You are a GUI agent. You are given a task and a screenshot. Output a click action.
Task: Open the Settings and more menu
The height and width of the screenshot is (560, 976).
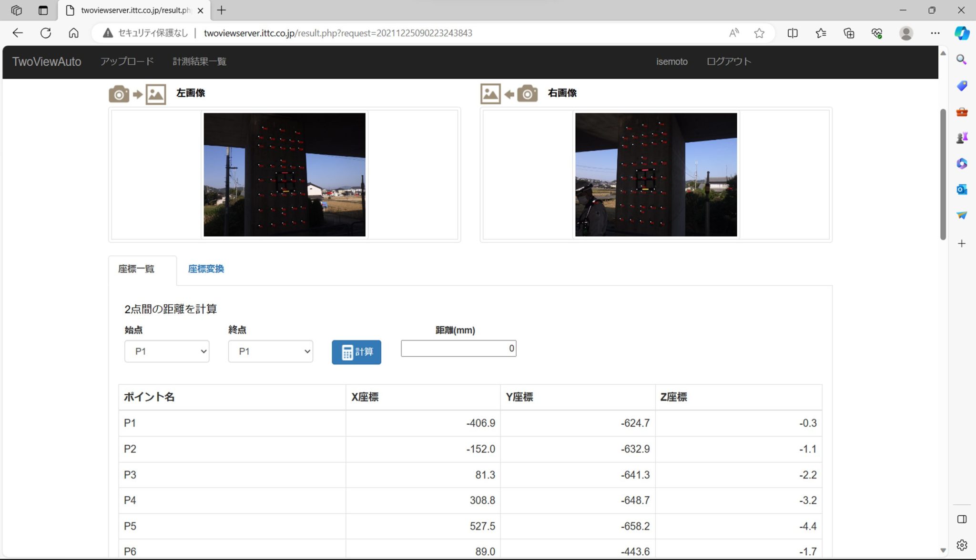(x=935, y=33)
